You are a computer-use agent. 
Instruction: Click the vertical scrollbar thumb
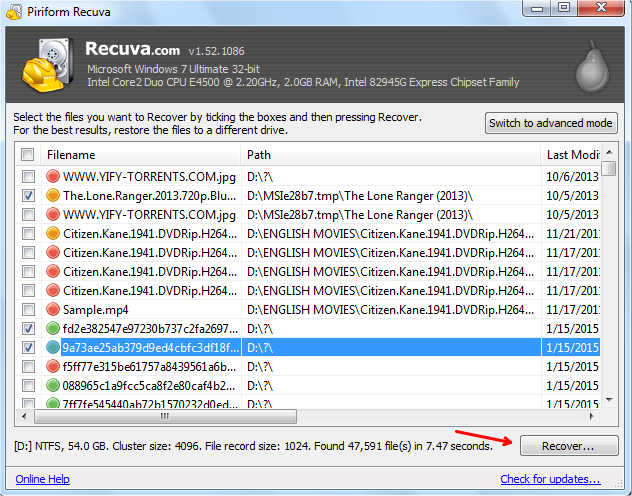click(609, 168)
